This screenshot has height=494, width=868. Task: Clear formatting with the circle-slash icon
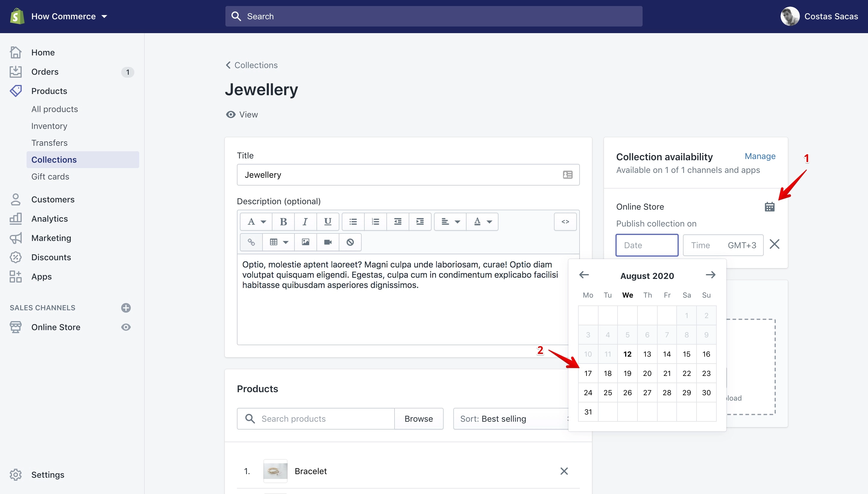pyautogui.click(x=350, y=242)
